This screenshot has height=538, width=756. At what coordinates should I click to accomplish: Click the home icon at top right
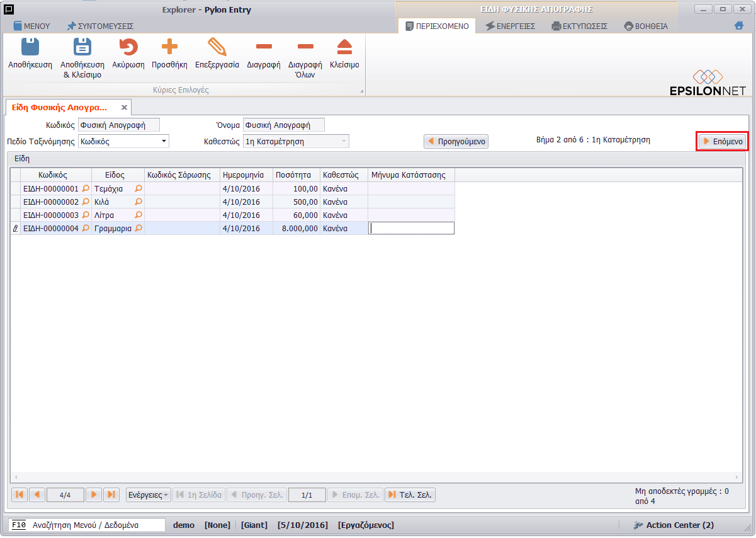739,26
